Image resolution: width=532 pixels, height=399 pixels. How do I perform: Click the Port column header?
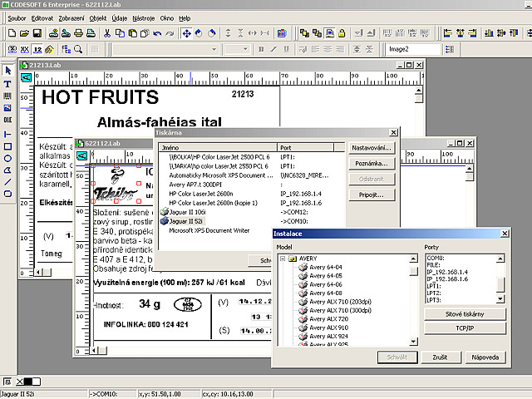click(305, 148)
